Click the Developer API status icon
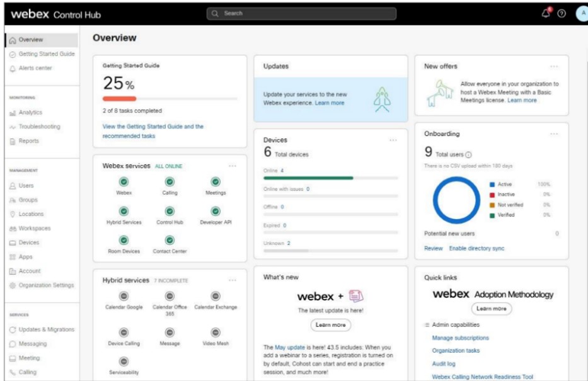This screenshot has width=588, height=381. point(216,212)
